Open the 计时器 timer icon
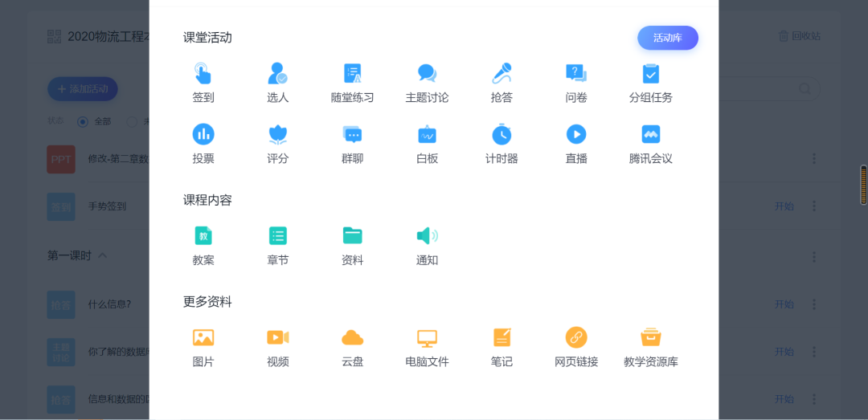The width and height of the screenshot is (868, 420). pos(502,134)
